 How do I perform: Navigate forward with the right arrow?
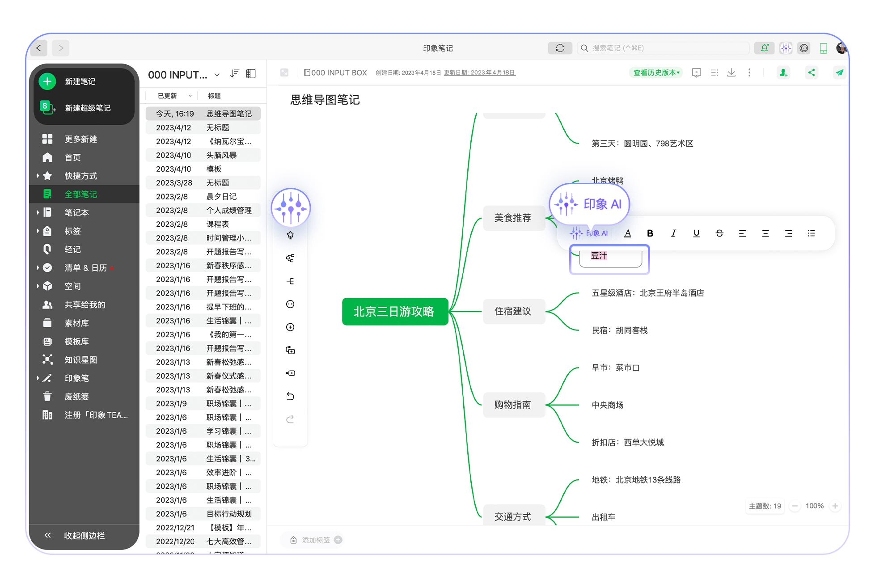point(61,48)
